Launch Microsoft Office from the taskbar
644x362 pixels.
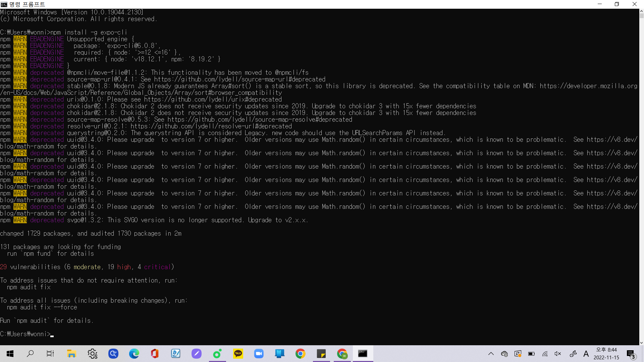coord(155,354)
